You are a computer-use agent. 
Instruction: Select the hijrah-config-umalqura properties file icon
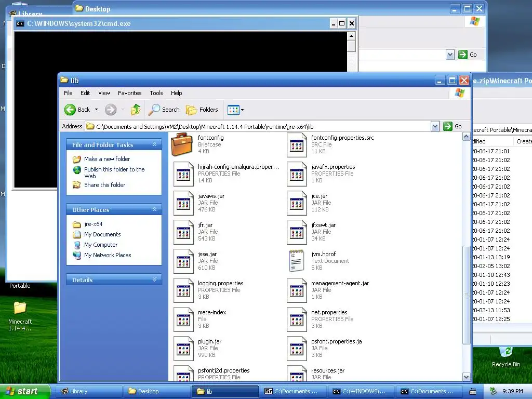coord(183,174)
